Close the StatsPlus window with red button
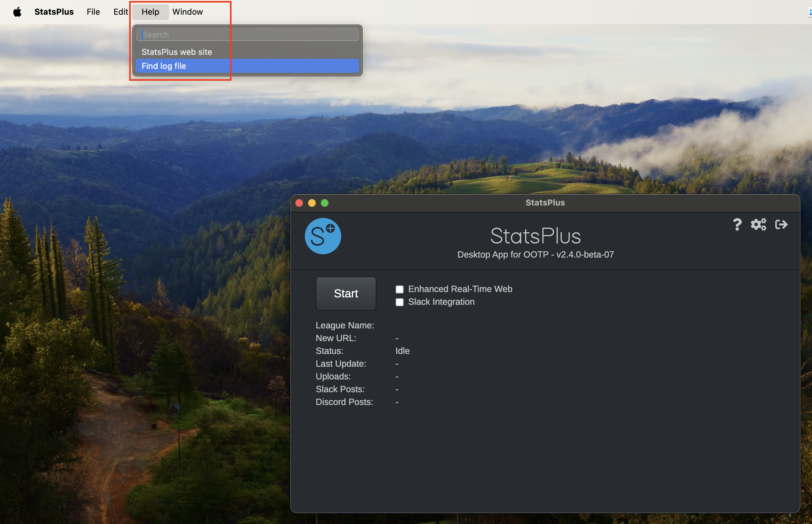This screenshot has width=812, height=524. (x=299, y=203)
